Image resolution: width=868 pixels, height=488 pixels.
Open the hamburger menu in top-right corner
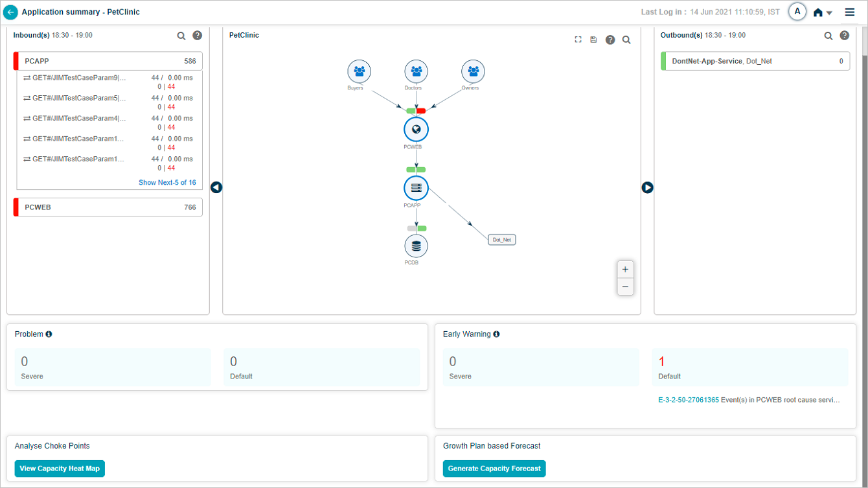coord(849,12)
